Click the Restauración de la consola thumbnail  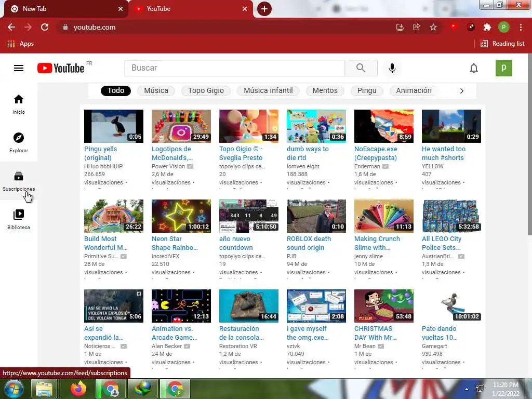(249, 306)
